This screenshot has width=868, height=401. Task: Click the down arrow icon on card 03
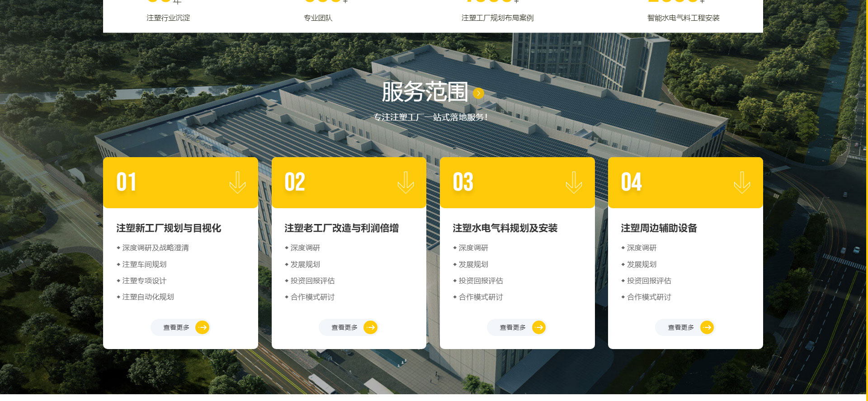(x=574, y=182)
